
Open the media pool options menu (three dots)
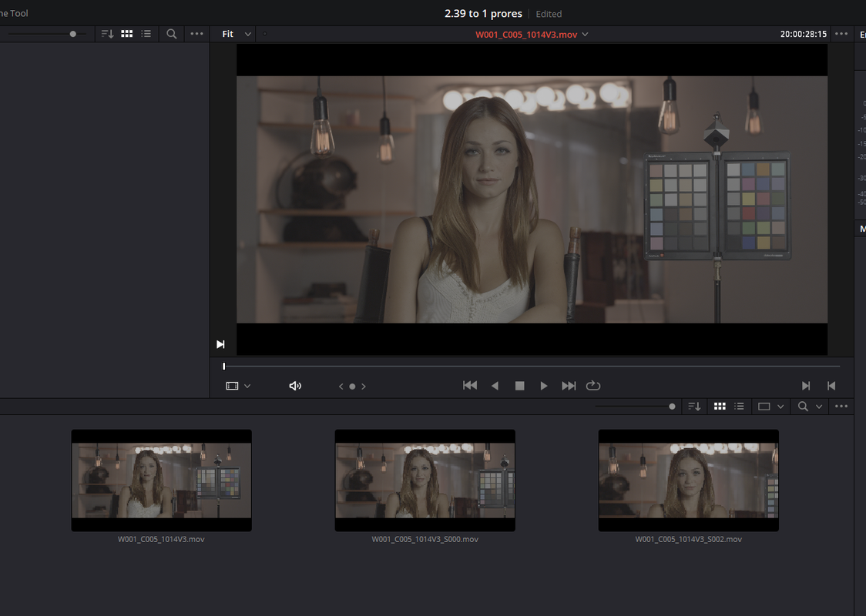pyautogui.click(x=841, y=407)
